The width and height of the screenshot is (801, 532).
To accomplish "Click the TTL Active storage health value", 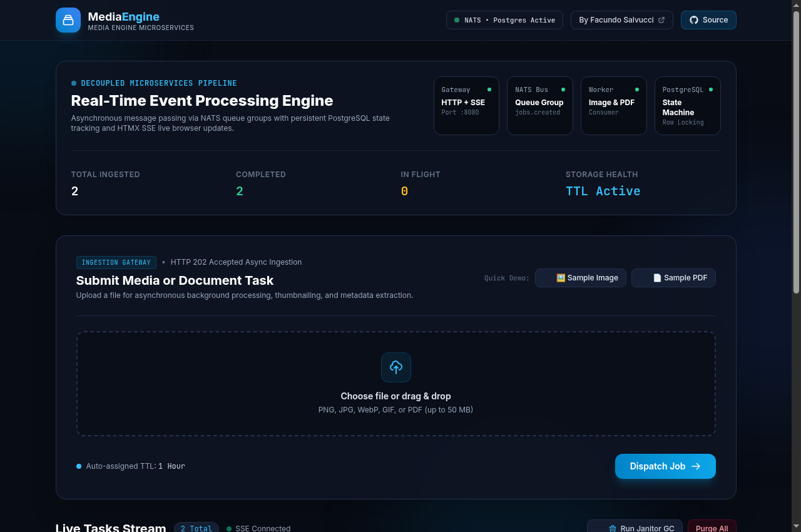I will (603, 192).
